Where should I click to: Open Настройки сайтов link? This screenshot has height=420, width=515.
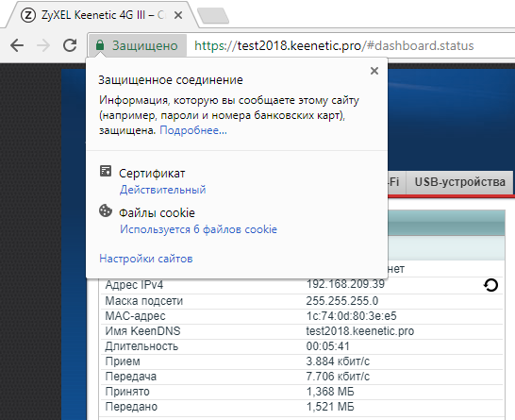pos(146,259)
